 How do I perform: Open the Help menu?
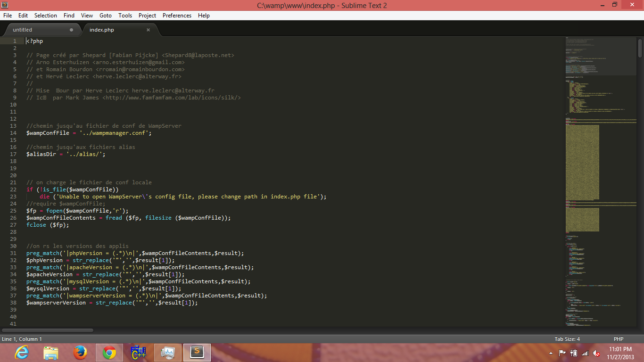tap(204, 16)
